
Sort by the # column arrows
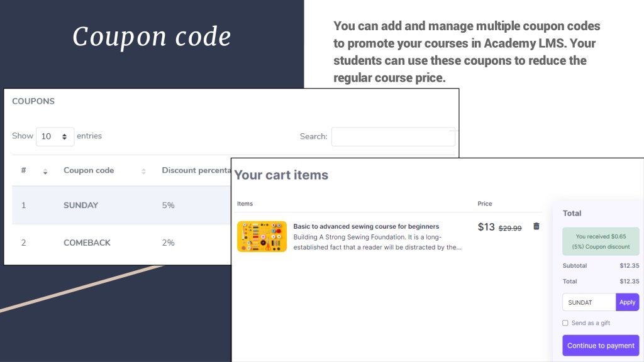pyautogui.click(x=45, y=172)
